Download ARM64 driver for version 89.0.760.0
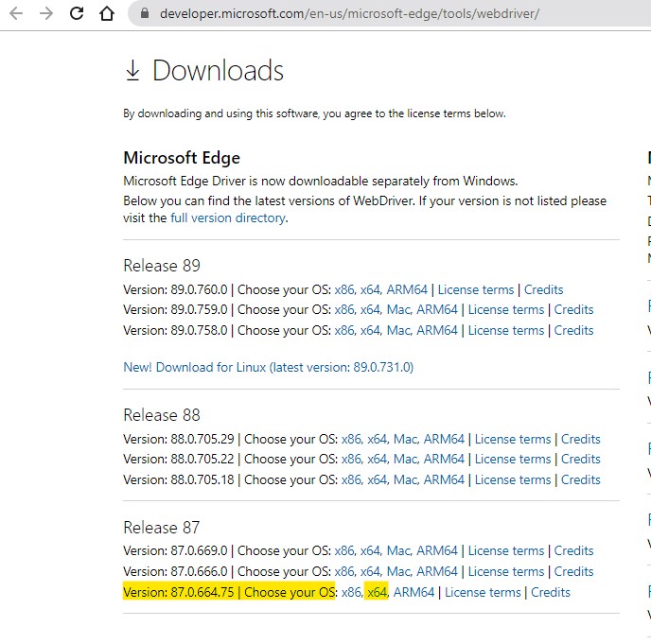 (408, 289)
